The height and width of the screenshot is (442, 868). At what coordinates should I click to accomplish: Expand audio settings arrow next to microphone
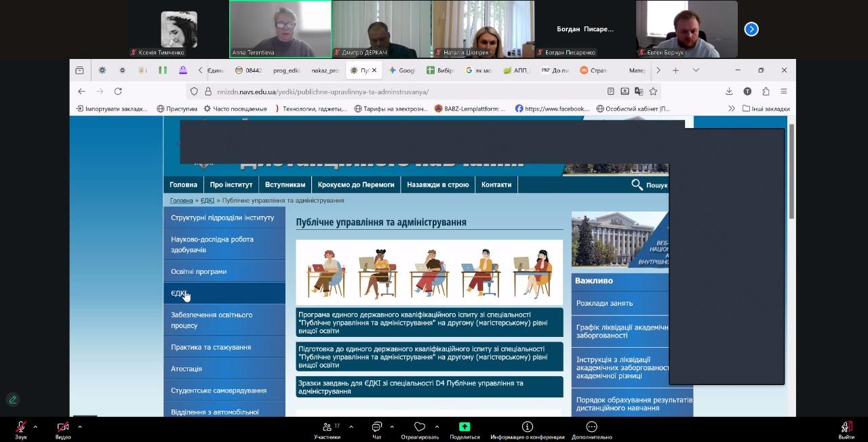point(35,427)
